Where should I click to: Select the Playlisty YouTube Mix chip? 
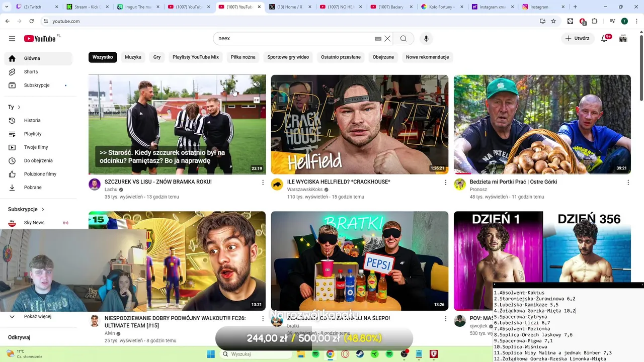tap(196, 57)
